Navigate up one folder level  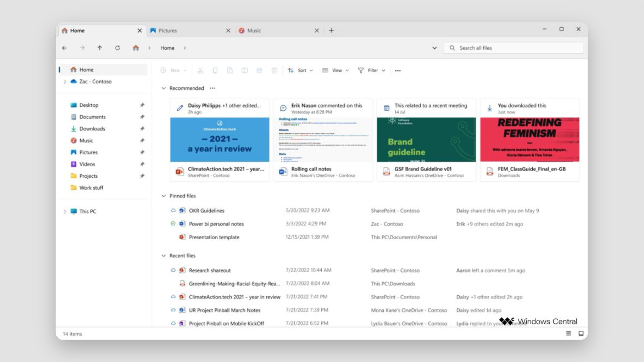pyautogui.click(x=100, y=48)
